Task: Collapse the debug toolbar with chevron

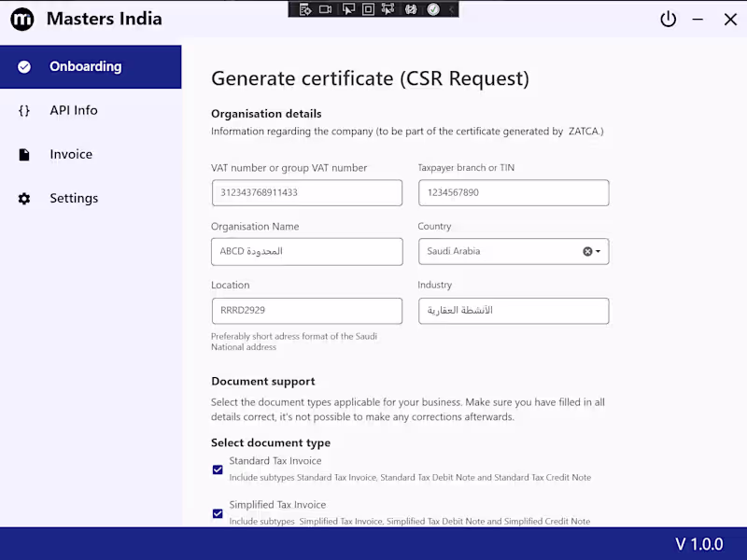Action: [x=452, y=9]
